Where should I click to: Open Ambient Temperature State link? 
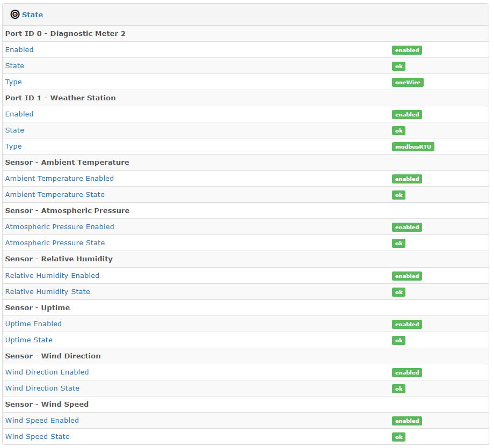tap(55, 195)
